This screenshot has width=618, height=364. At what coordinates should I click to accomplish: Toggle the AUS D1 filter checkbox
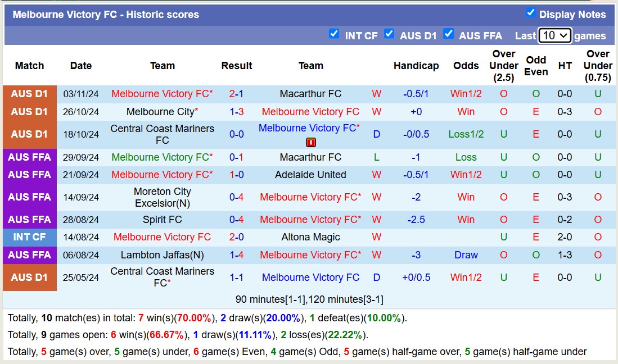point(389,34)
